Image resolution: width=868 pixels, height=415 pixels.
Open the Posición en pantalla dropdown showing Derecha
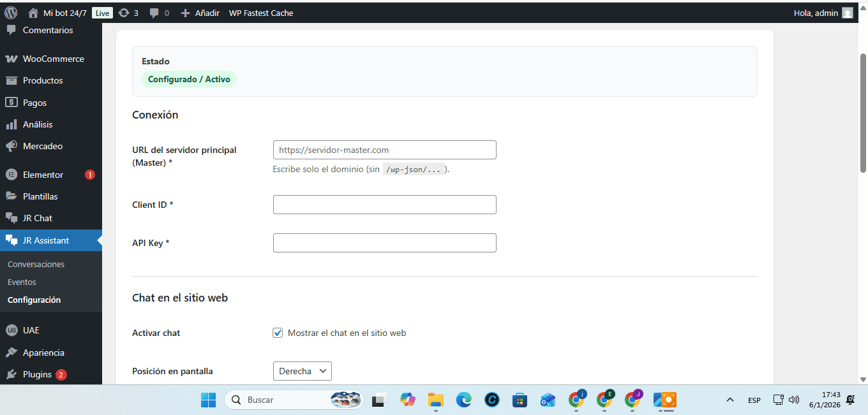(302, 370)
